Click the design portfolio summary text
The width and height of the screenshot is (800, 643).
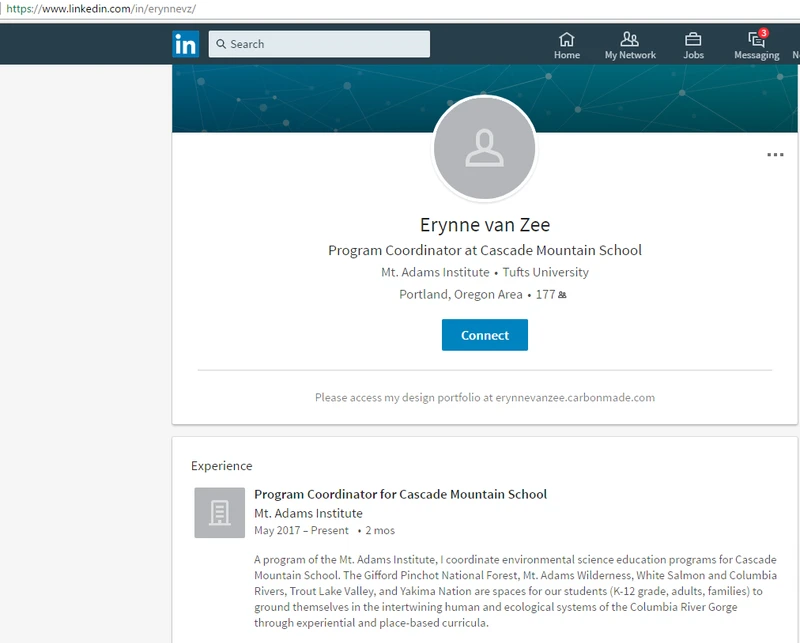coord(485,398)
